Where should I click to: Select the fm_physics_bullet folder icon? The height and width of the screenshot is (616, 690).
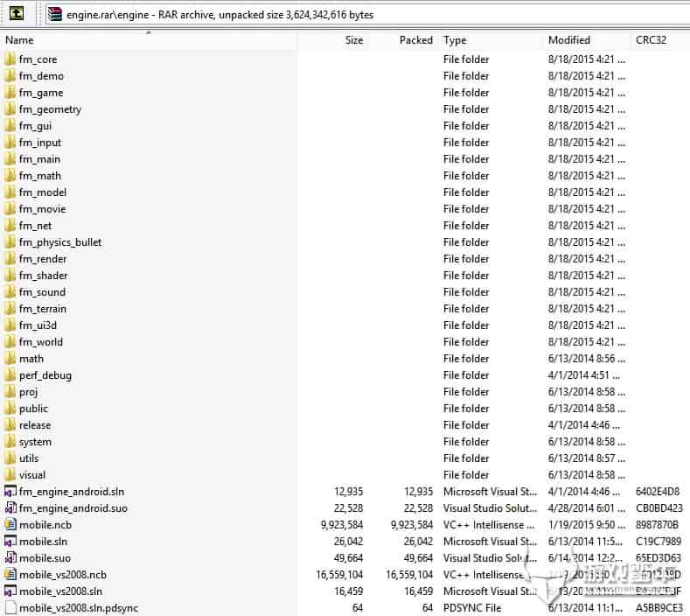(10, 241)
